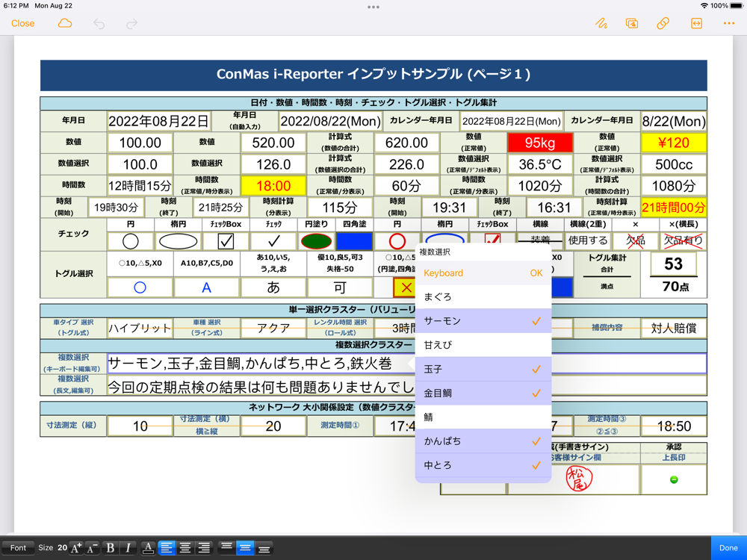747x560 pixels.
Task: Edit the 寸法測定(縦) value 10
Action: pos(140,426)
